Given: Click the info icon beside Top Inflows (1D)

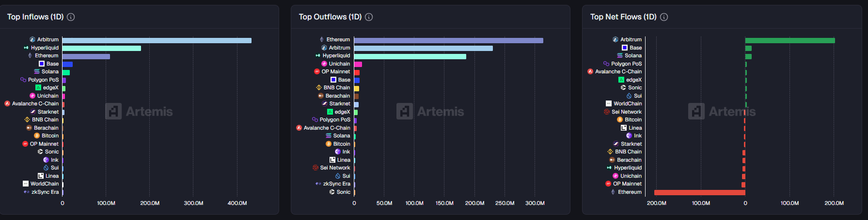Looking at the screenshot, I should pyautogui.click(x=71, y=17).
